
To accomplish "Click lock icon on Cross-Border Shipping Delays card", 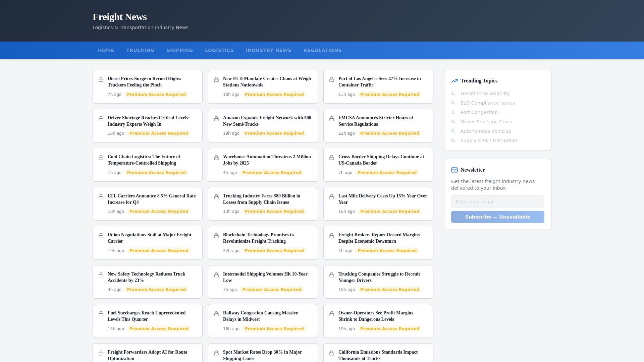I will (332, 158).
